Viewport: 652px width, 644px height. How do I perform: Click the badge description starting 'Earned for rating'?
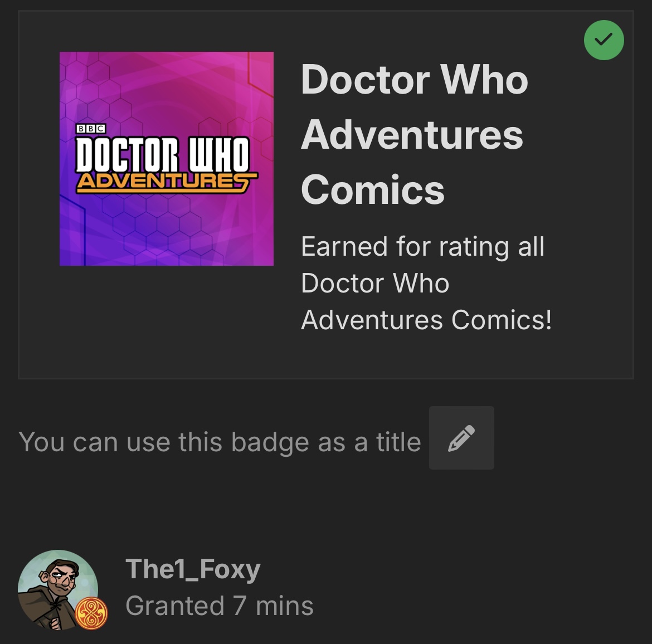[x=427, y=283]
